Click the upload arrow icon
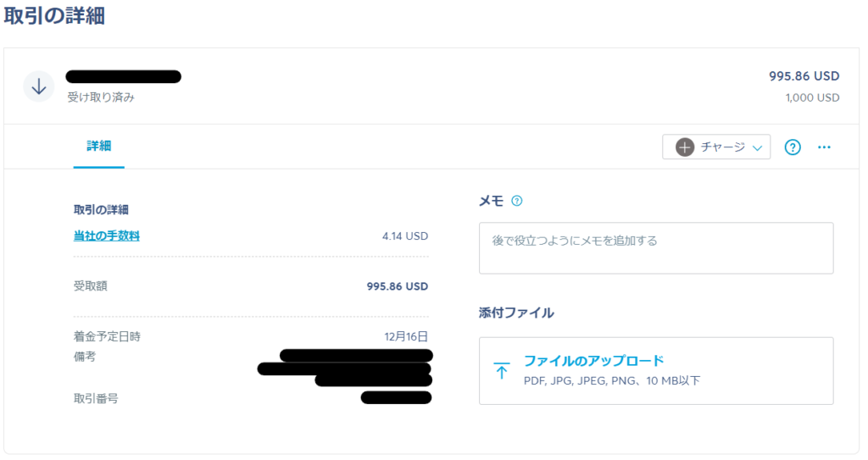 coord(502,370)
